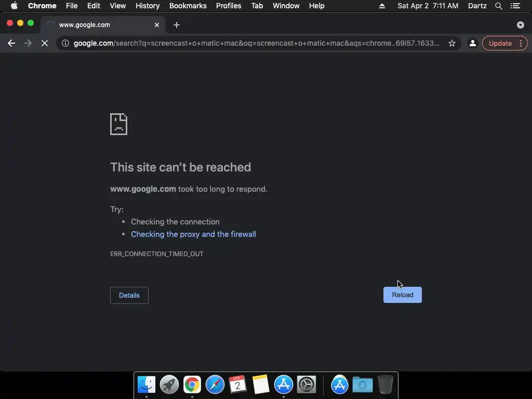Screen dimensions: 532x399
Task: Open Launchpad rocket icon in Dock
Action: click(x=169, y=385)
